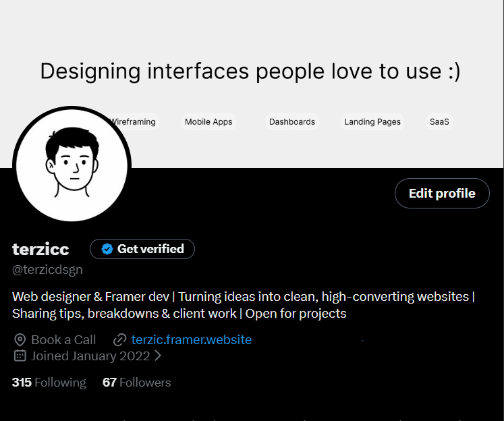Click the Mobile Apps tag in banner
504x421 pixels.
208,122
